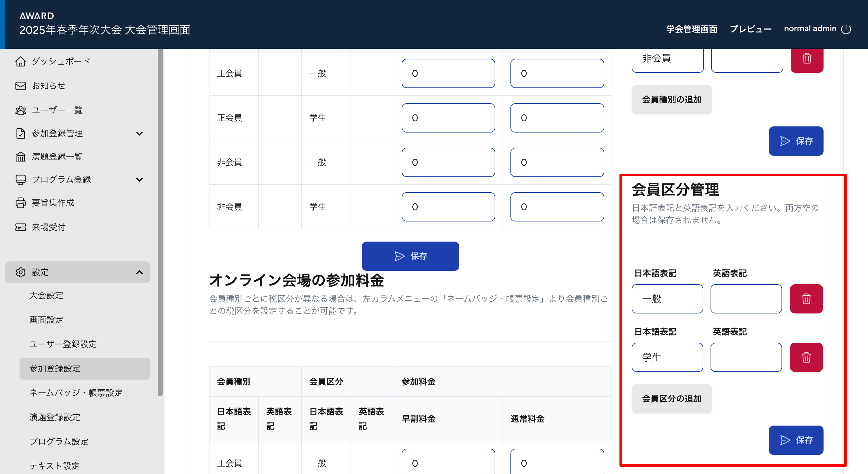
Task: Click the 演題登録一覧 building icon
Action: [x=20, y=157]
